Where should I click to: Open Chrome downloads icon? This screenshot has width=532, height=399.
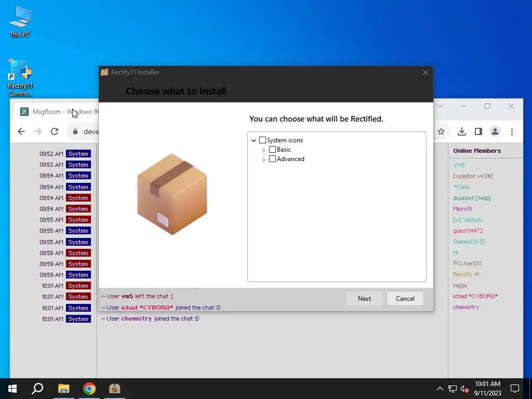(x=462, y=131)
